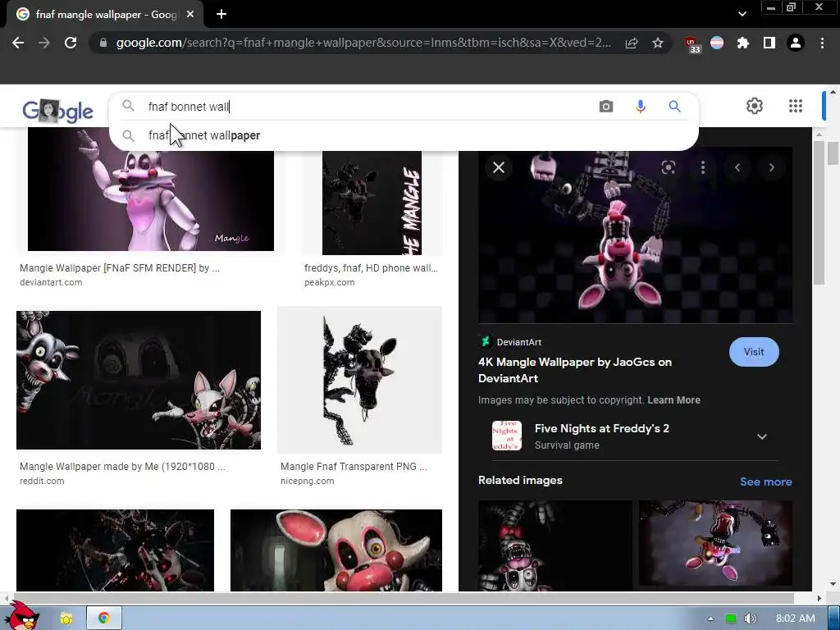Open the Learn More copyright link
Screen dimensions: 840x630
click(x=673, y=400)
